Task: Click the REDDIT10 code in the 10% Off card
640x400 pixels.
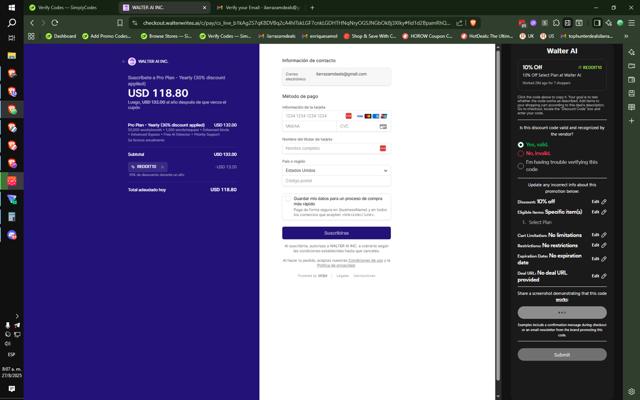Action: [x=590, y=67]
